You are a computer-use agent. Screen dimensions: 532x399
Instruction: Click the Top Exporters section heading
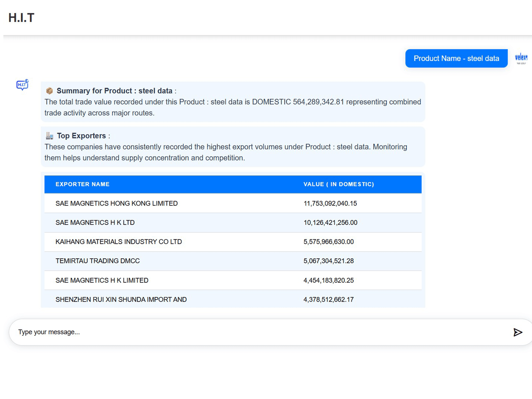coord(81,136)
